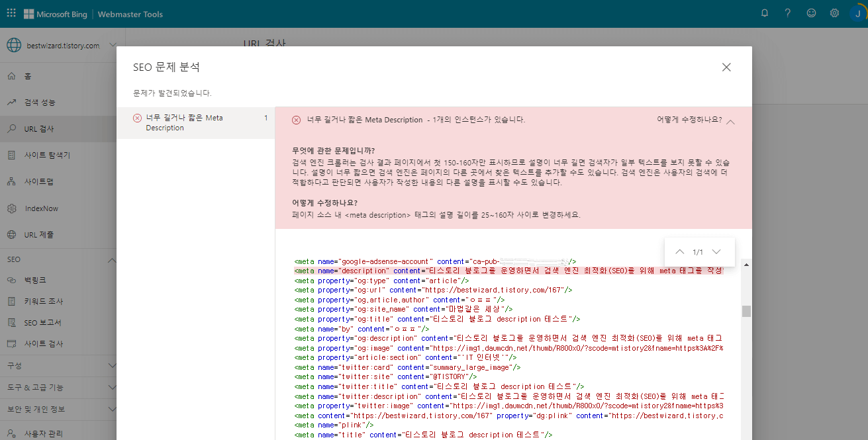
Task: Open the 키워드 조사 keyword research tool
Action: coord(44,301)
